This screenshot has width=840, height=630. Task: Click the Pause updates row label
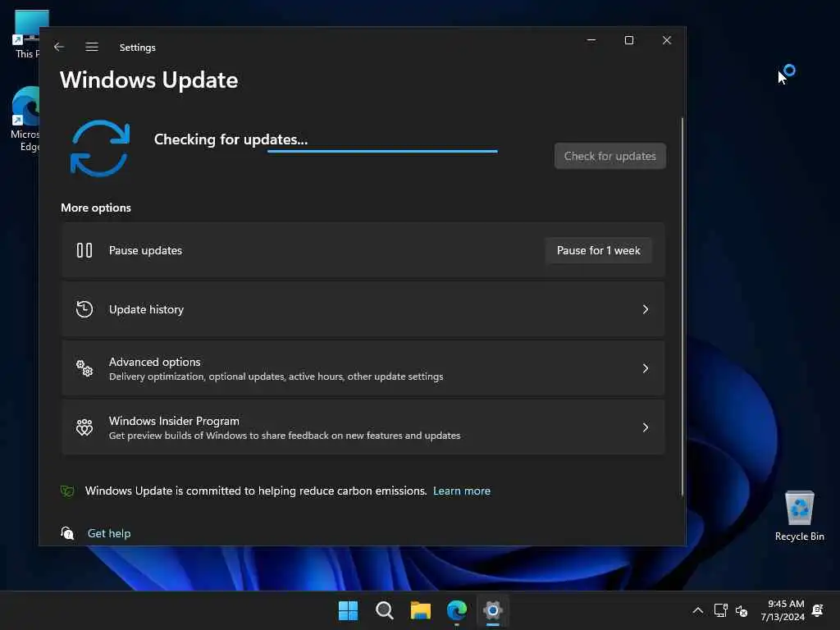tap(146, 250)
